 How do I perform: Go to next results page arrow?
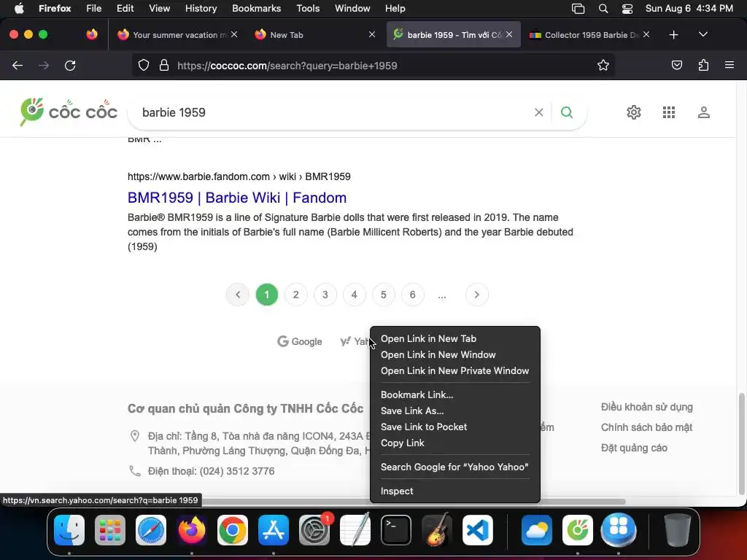(477, 295)
